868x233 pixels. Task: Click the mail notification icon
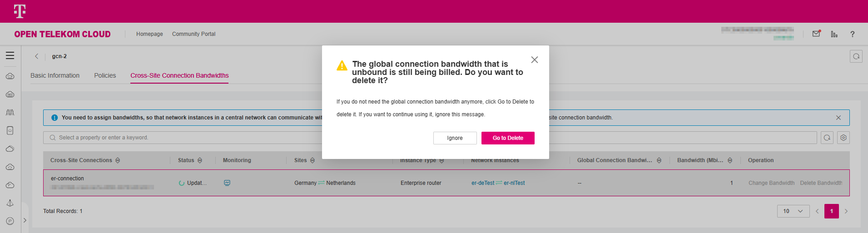pyautogui.click(x=816, y=34)
